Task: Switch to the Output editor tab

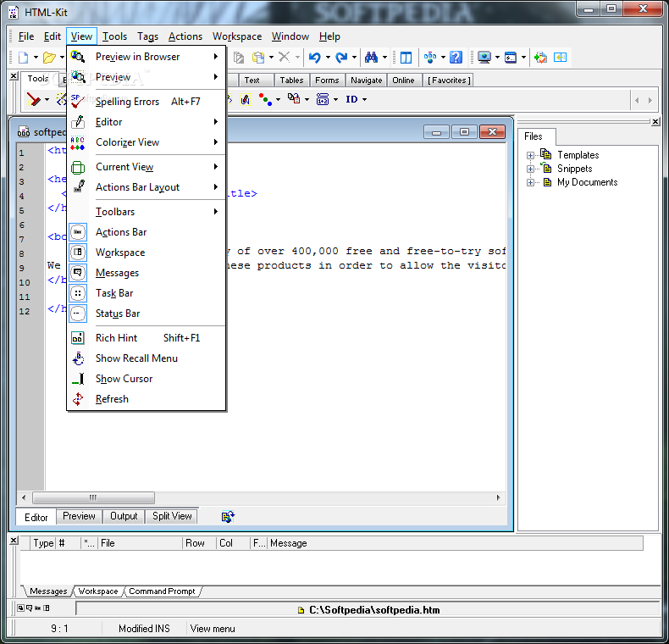Action: coord(124,516)
